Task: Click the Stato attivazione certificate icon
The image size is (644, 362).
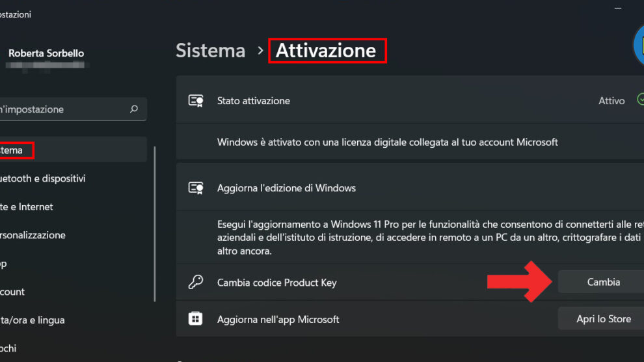Action: [x=195, y=101]
